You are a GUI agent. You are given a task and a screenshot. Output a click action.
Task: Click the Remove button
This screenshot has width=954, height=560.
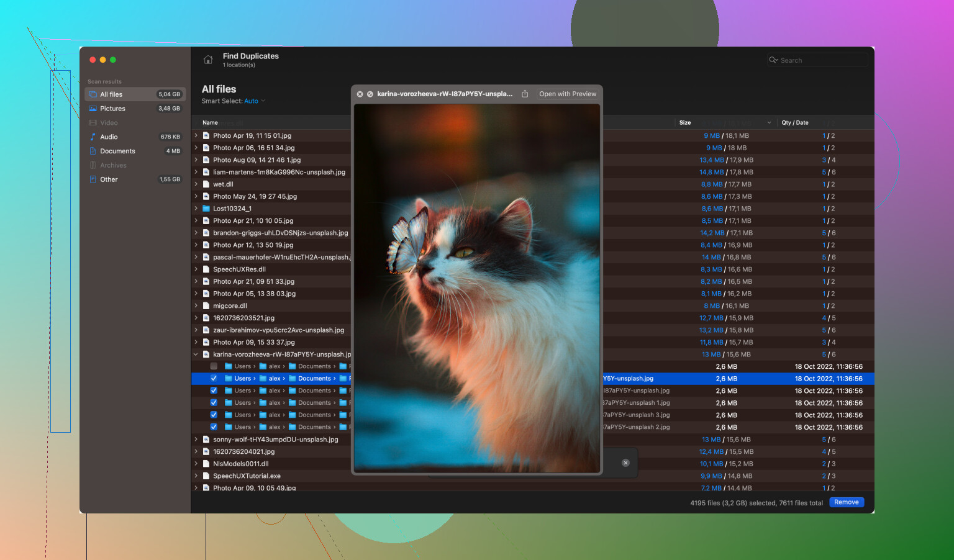(x=847, y=502)
